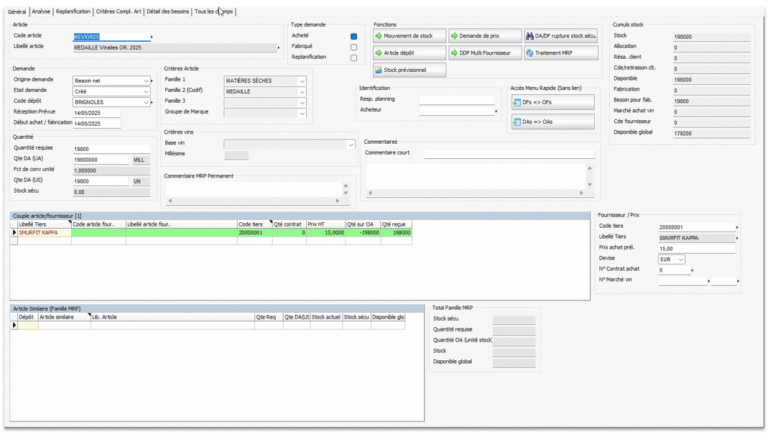
Task: Select the SMURFIT KAPPA supplier row
Action: (44, 232)
